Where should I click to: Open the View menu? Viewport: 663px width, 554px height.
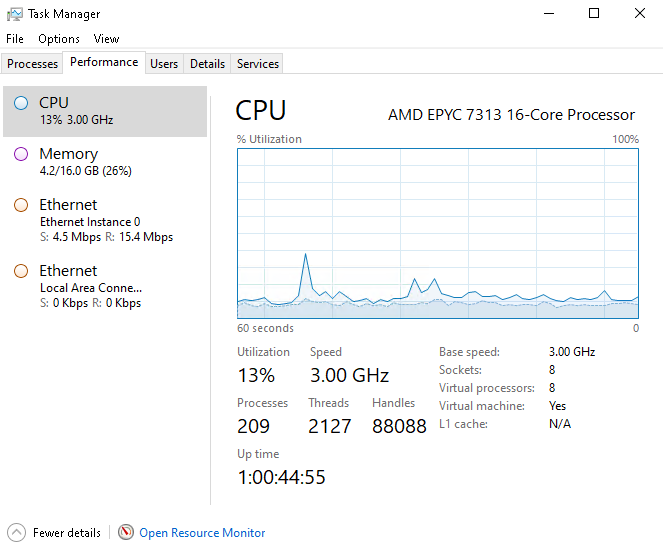point(106,39)
